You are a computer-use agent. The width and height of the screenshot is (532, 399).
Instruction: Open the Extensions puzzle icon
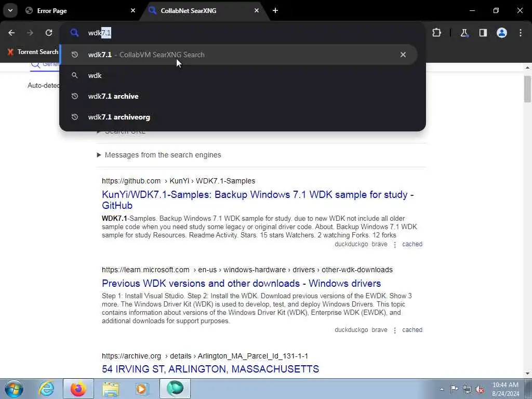(x=436, y=33)
